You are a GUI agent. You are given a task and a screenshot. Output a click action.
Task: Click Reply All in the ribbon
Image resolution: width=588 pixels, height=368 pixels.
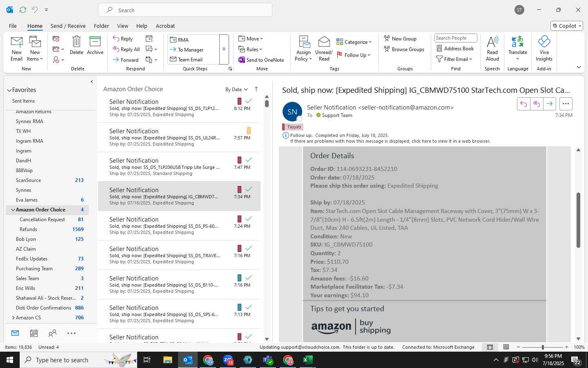tap(126, 49)
